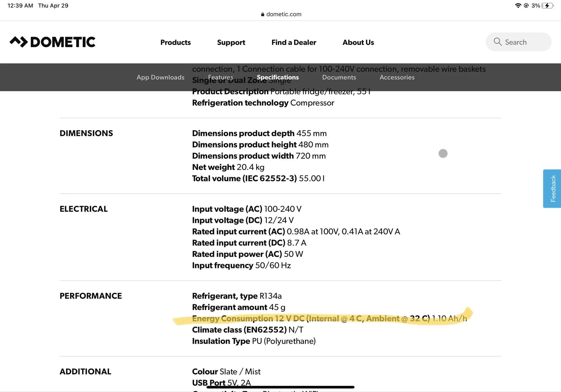The height and width of the screenshot is (392, 561).
Task: Click Climate class (EN62552) N/T
Action: click(248, 330)
